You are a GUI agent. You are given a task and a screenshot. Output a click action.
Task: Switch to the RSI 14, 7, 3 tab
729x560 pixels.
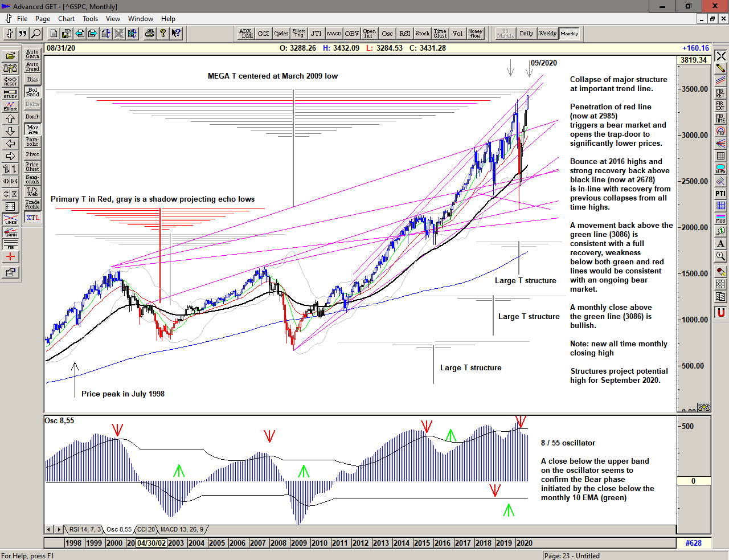(x=84, y=530)
